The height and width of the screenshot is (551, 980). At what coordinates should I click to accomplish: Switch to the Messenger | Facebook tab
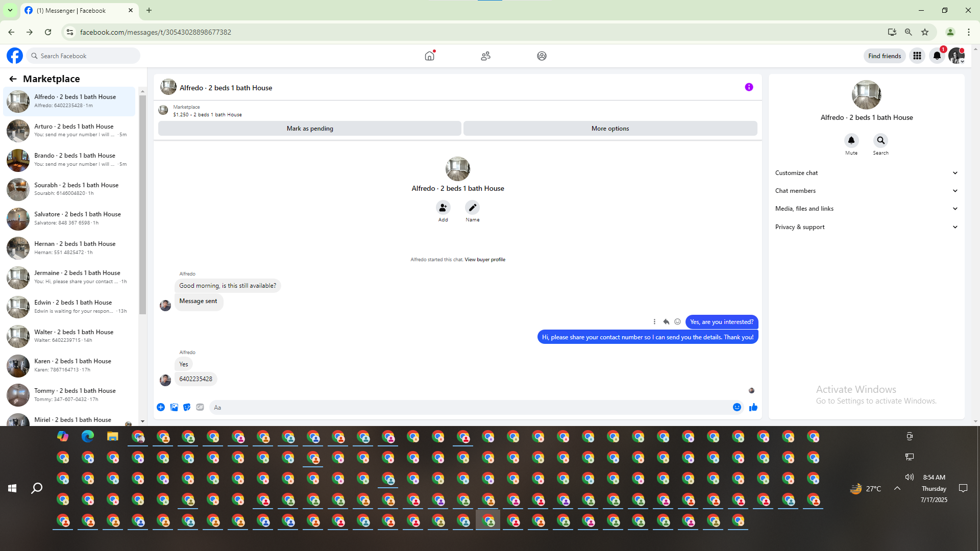pyautogui.click(x=79, y=11)
